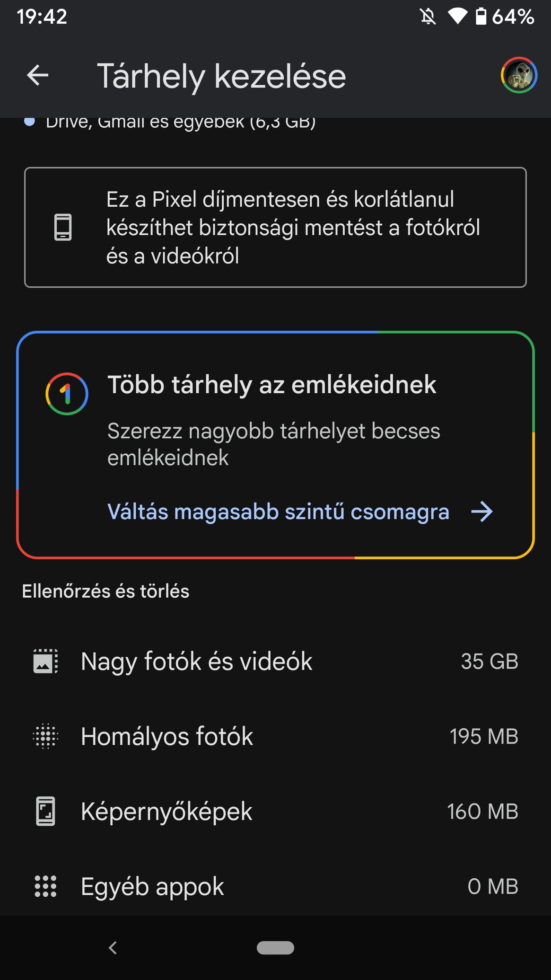Screen dimensions: 551x980
Task: Open Váltás magasabb szintű csomagra link
Action: click(278, 512)
